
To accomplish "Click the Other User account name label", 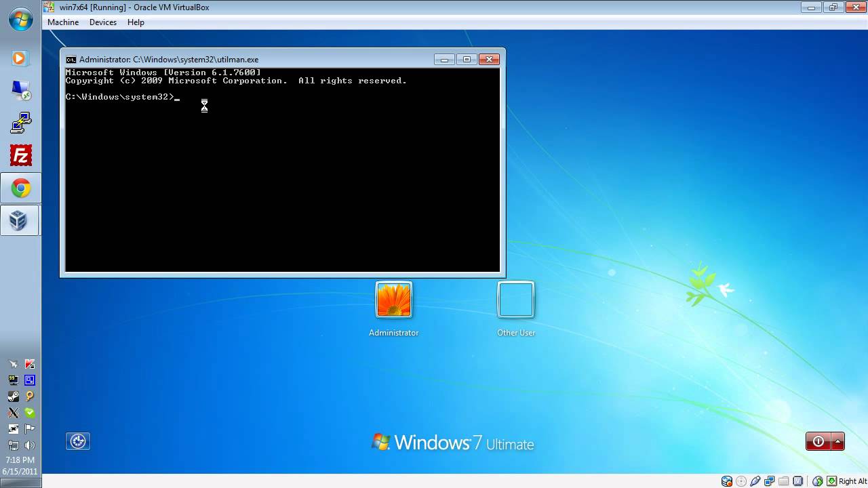I will [x=516, y=333].
